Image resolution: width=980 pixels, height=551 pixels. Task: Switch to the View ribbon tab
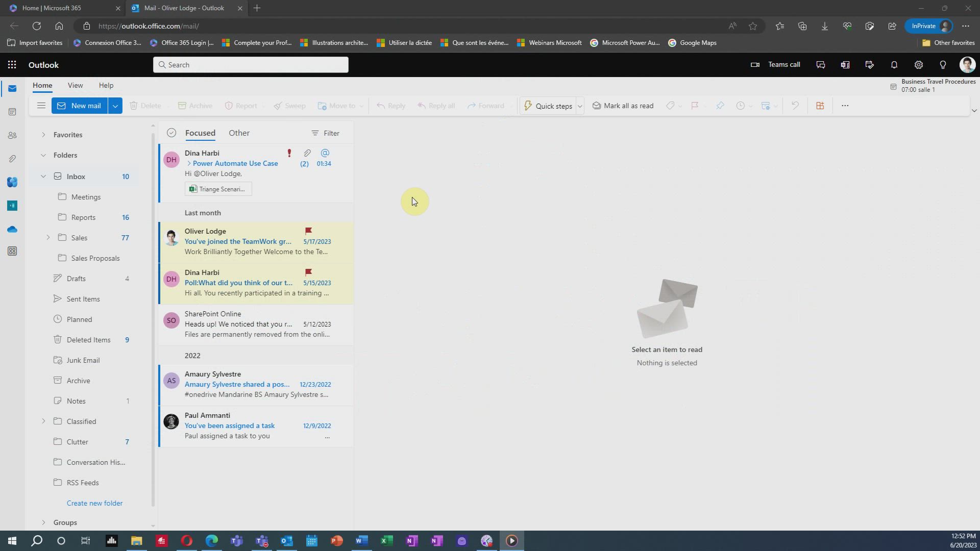(75, 85)
